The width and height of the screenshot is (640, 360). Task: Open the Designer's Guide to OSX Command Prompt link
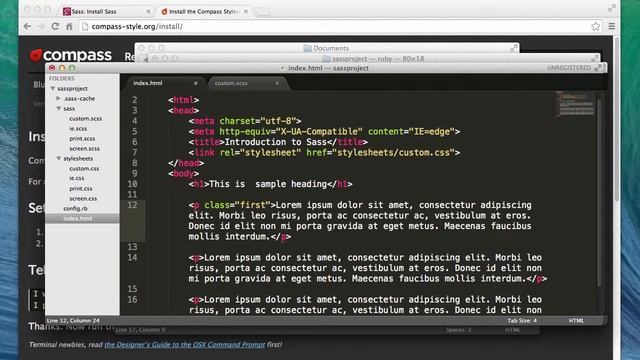coord(185,344)
